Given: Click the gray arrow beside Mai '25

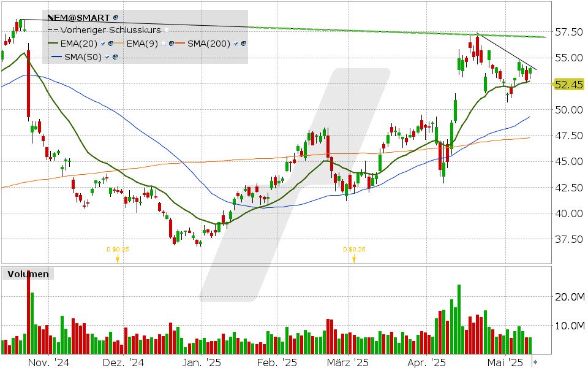Looking at the screenshot, I should tap(535, 362).
